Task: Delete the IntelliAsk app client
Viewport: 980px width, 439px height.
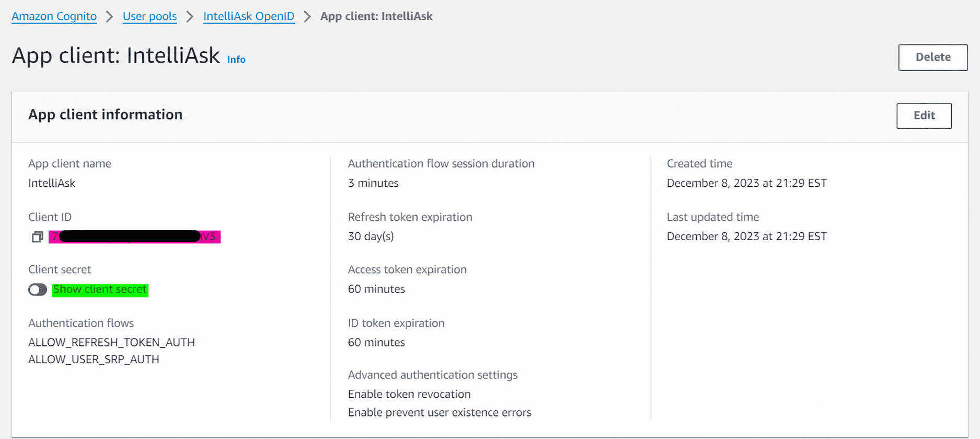Action: [x=933, y=57]
